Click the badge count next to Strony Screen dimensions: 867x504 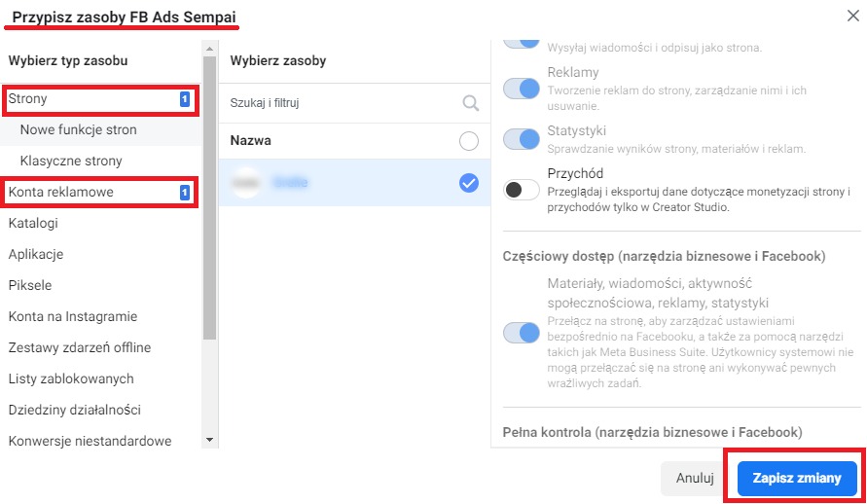(185, 99)
